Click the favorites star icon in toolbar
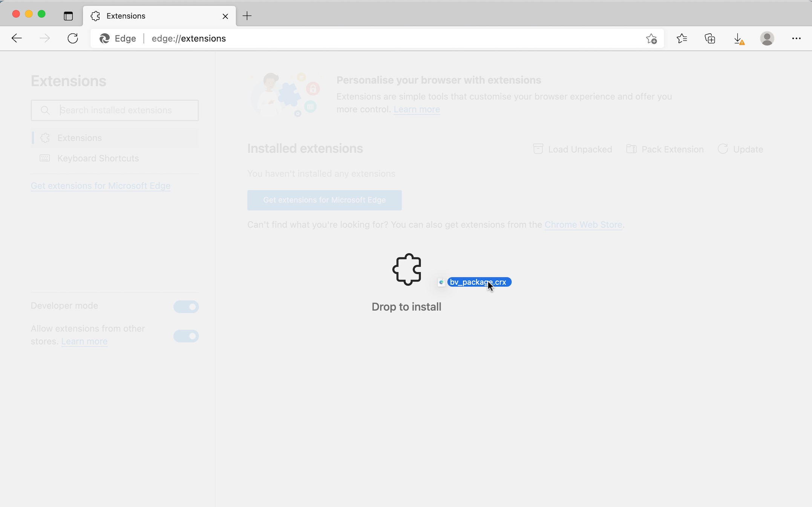 click(682, 38)
